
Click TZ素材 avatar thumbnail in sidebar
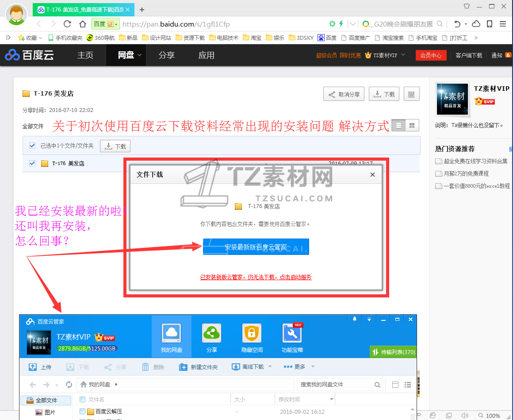pos(452,99)
